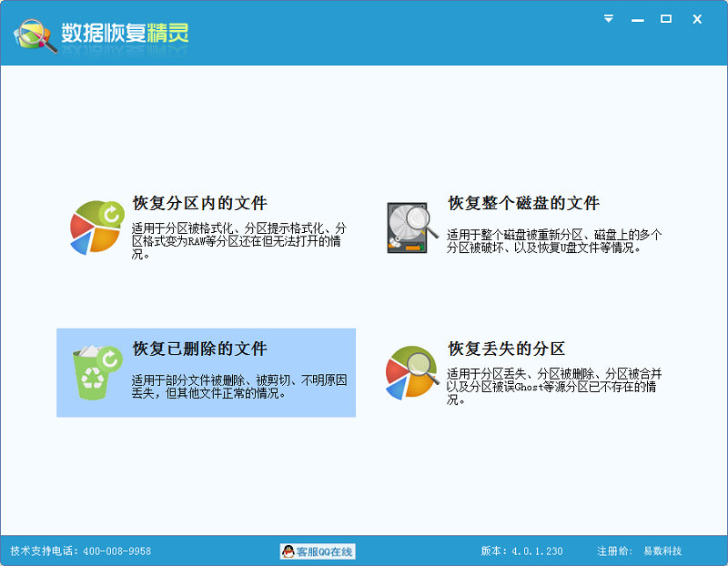Click the pie-chart magnifier lost partition icon

pos(412,372)
